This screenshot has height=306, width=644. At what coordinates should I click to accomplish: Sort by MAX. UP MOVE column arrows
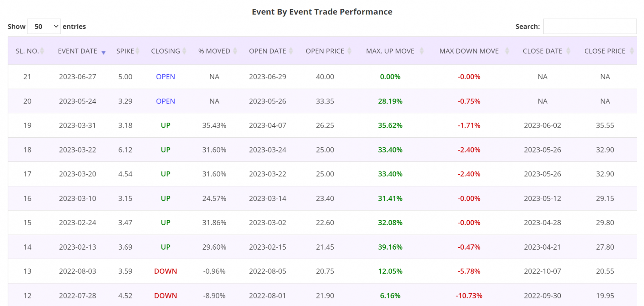pos(421,51)
